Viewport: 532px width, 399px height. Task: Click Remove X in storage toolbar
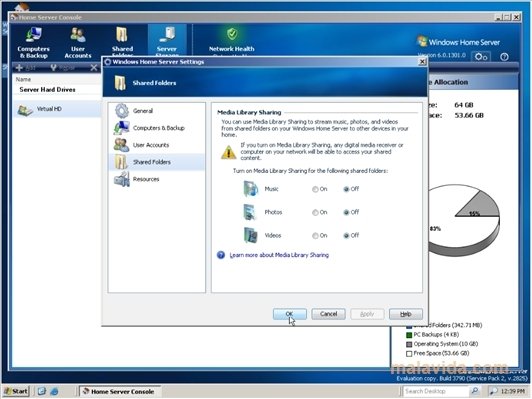point(94,68)
